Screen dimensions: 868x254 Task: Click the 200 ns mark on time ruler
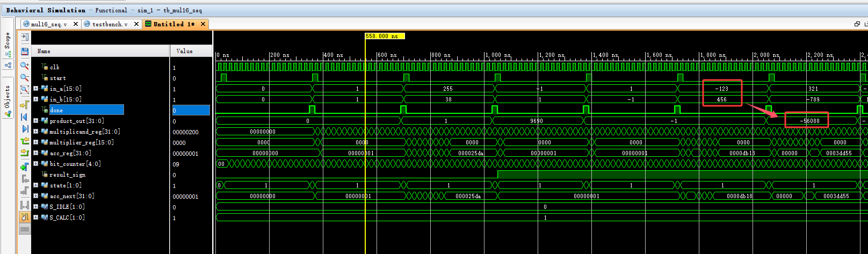click(279, 55)
